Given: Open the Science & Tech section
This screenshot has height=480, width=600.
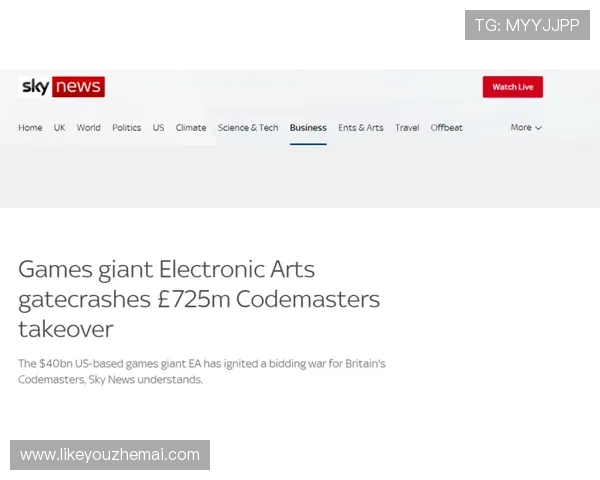Looking at the screenshot, I should [x=248, y=128].
